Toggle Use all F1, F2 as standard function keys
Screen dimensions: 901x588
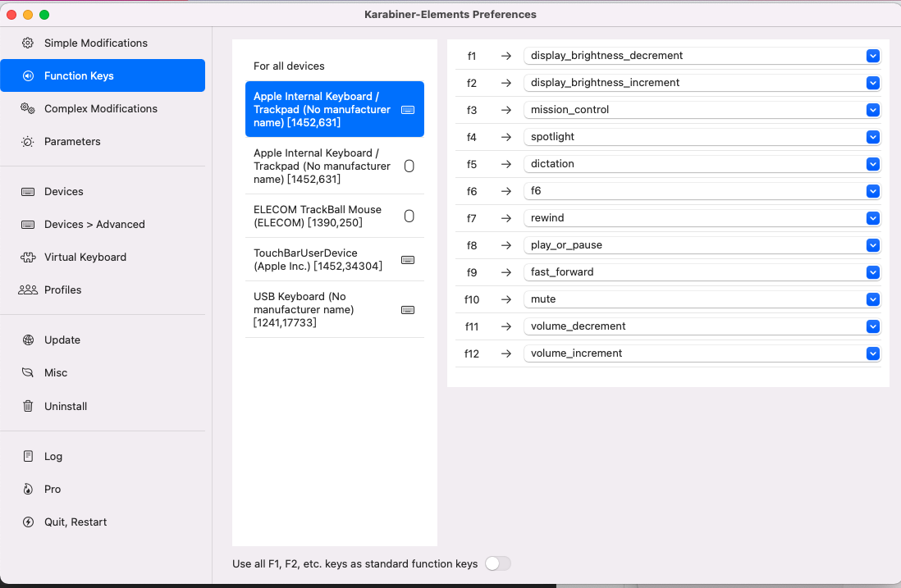pyautogui.click(x=497, y=564)
